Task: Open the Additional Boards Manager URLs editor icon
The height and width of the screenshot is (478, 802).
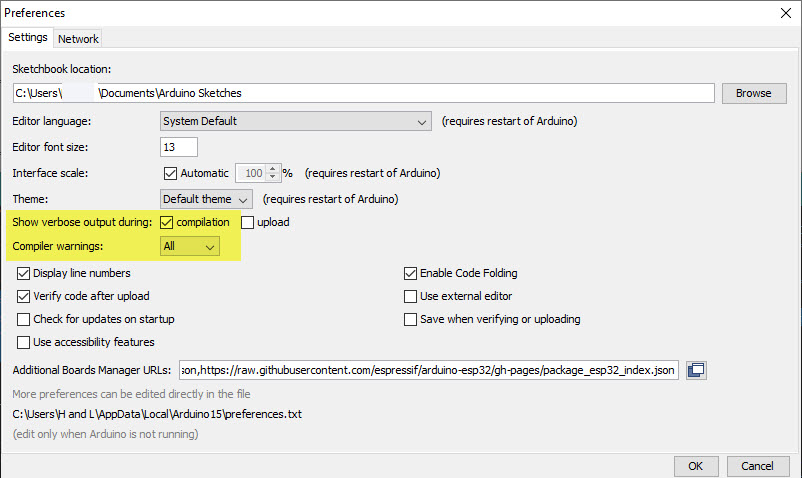Action: click(696, 370)
